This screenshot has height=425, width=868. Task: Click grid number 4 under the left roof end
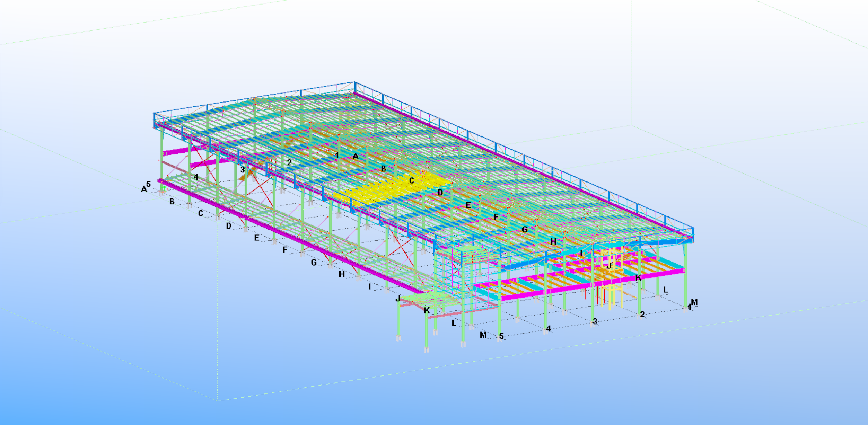tap(196, 177)
